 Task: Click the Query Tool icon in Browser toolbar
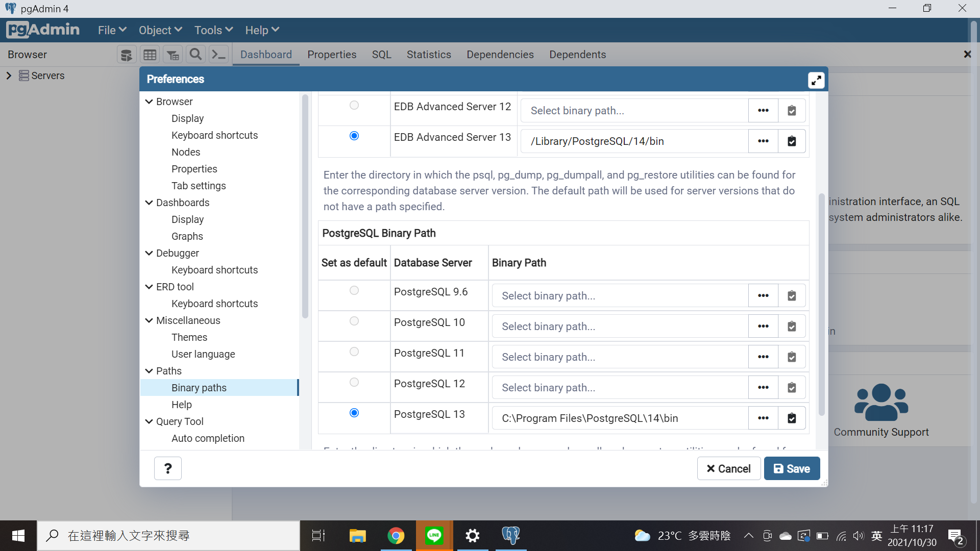coord(126,55)
